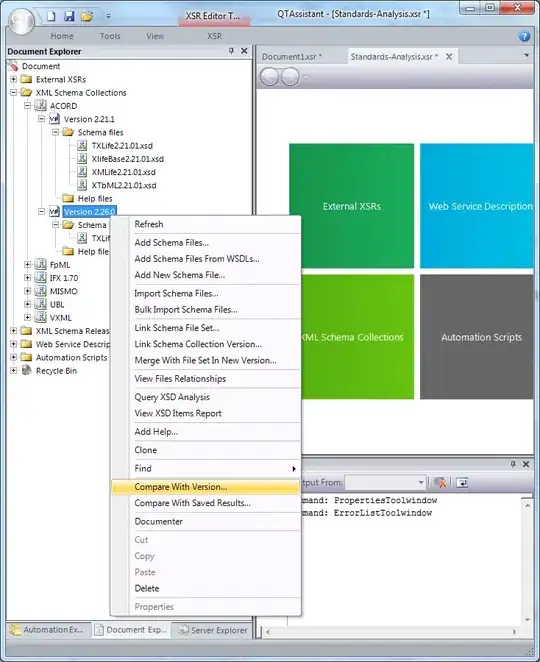Collapse the ACORD tree node

click(27, 105)
